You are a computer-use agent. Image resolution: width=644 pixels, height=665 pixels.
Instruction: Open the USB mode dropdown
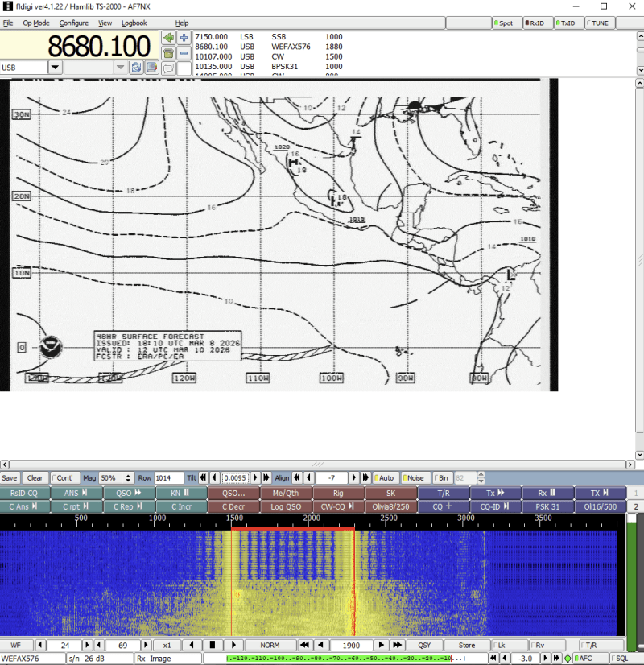click(x=55, y=68)
